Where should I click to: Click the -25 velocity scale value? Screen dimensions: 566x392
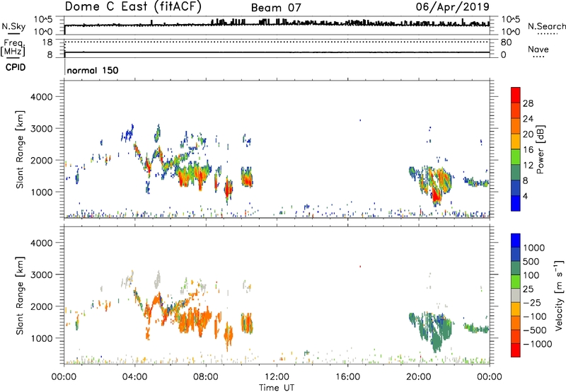(533, 303)
